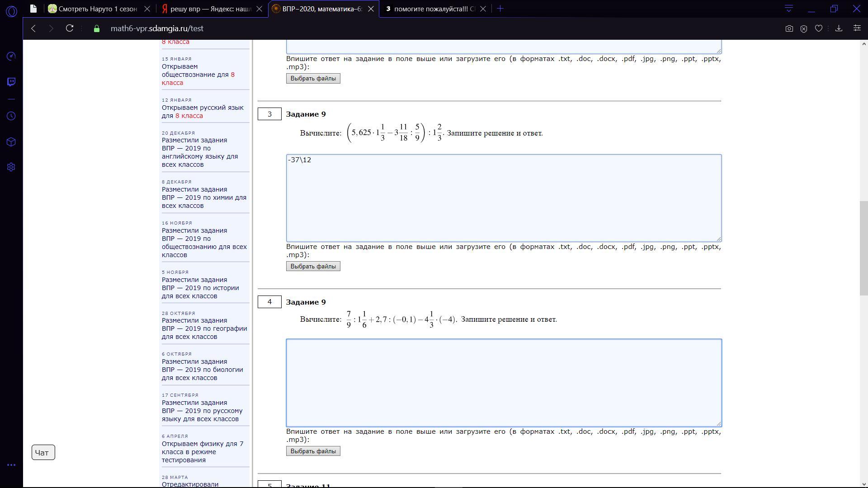Open tab list menu icon
Image resolution: width=868 pixels, height=488 pixels.
[x=789, y=9]
